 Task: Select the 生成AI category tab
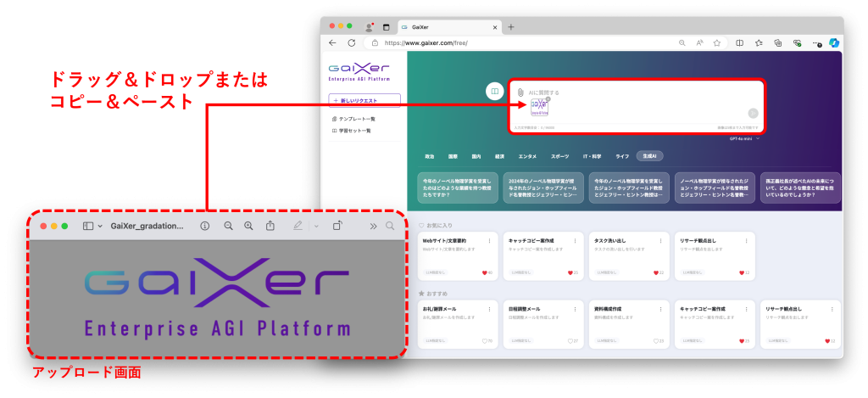click(x=650, y=156)
